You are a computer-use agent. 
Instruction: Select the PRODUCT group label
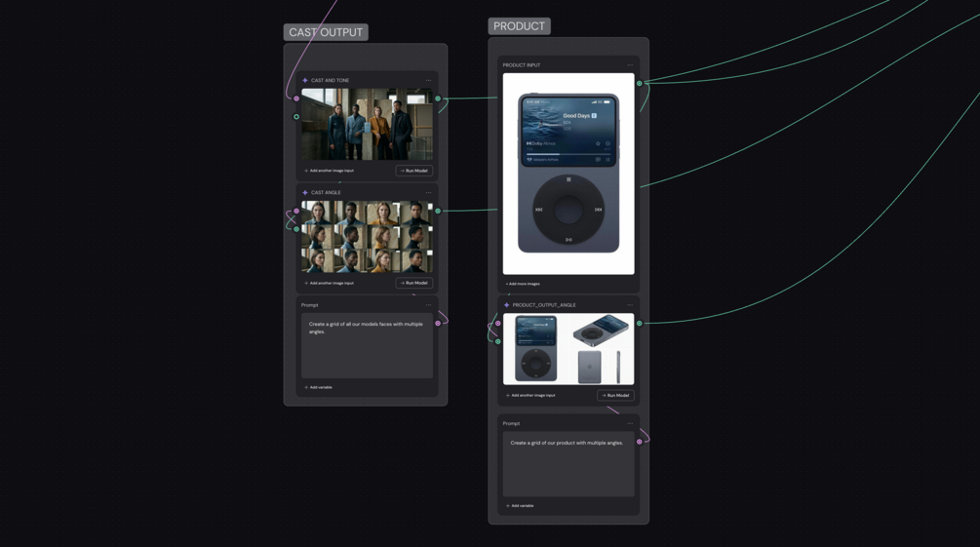(x=519, y=26)
